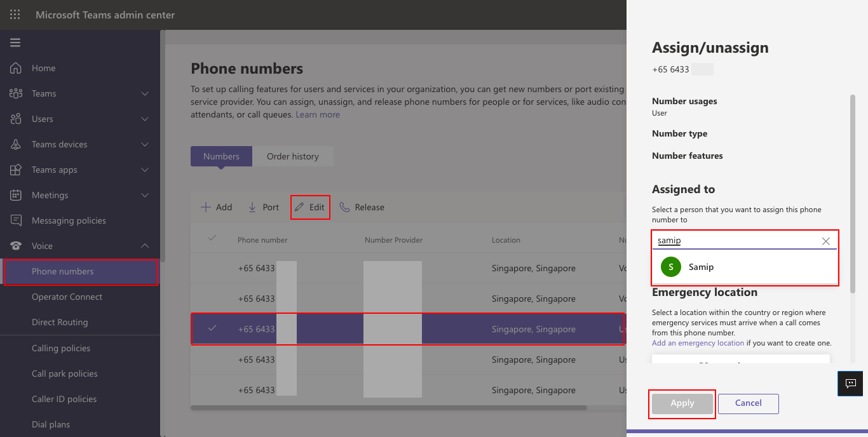Expand the Teams devices section chevron
The height and width of the screenshot is (437, 868).
145,144
